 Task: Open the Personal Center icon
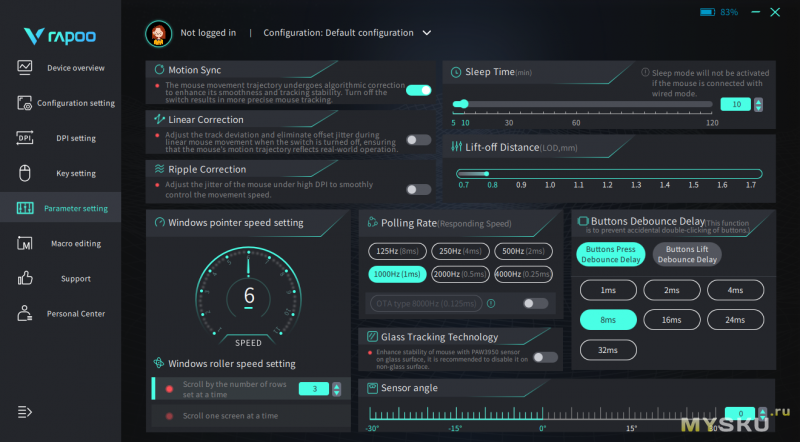click(x=25, y=313)
